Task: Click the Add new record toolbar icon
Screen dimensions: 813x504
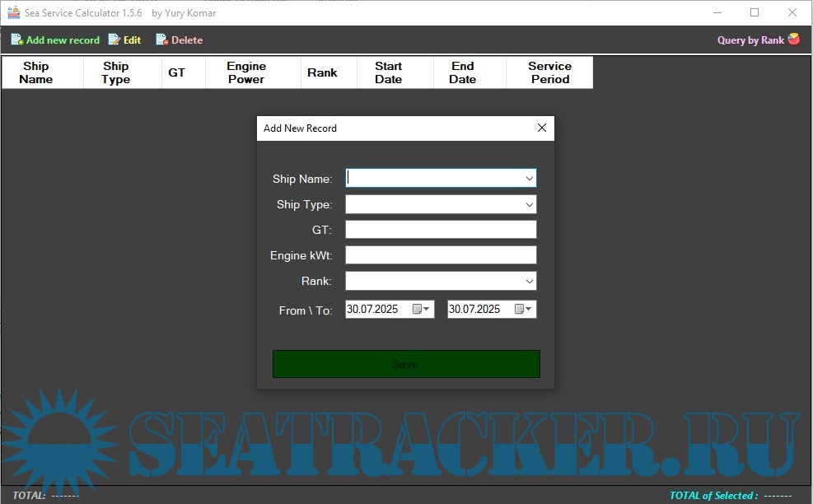Action: click(x=16, y=40)
